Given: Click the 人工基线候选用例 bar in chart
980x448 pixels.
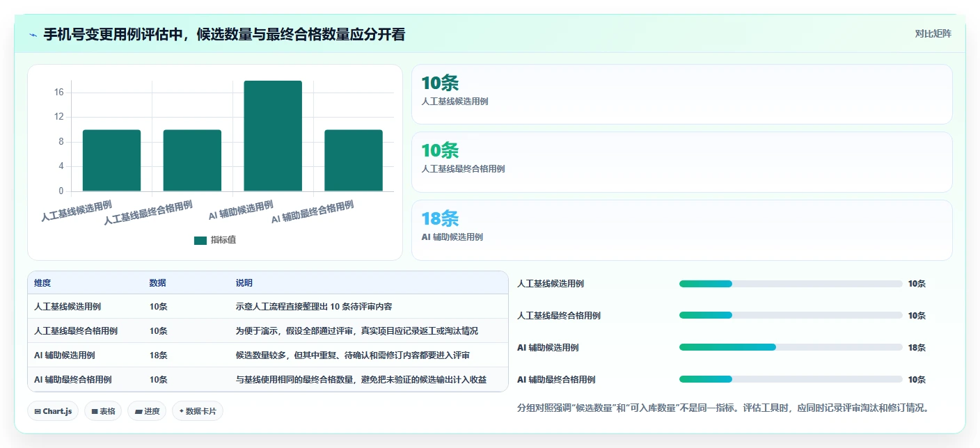Looking at the screenshot, I should [x=111, y=160].
